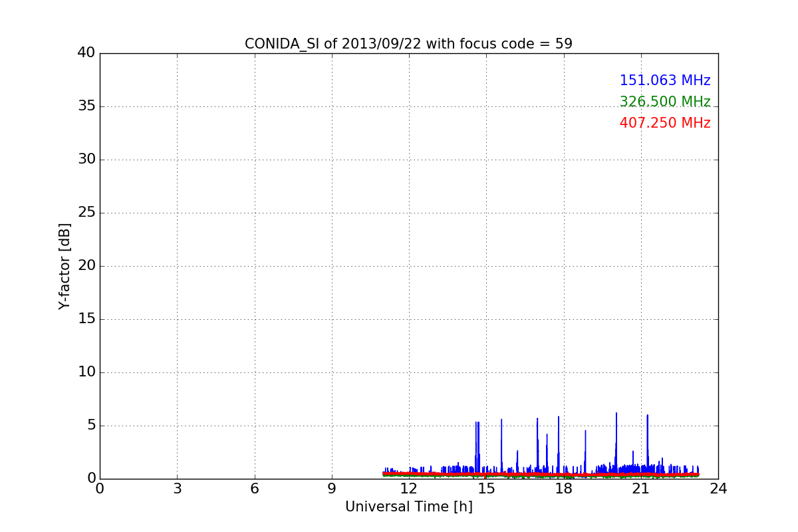The image size is (798, 532).
Task: Click the Y-factor [dB] axis label
Action: pyautogui.click(x=65, y=266)
